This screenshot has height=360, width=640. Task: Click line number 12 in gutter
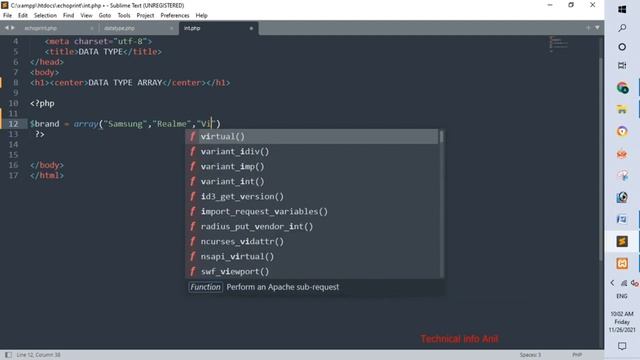[x=13, y=124]
